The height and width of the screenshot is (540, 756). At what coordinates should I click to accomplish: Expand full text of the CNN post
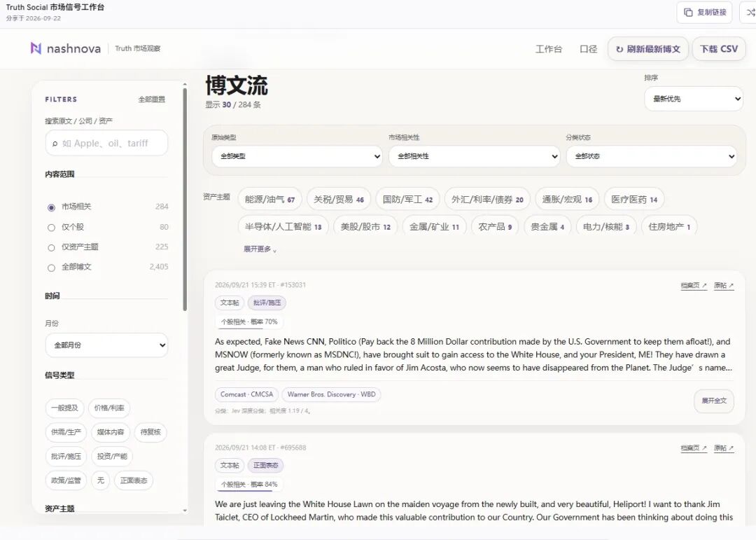(713, 401)
